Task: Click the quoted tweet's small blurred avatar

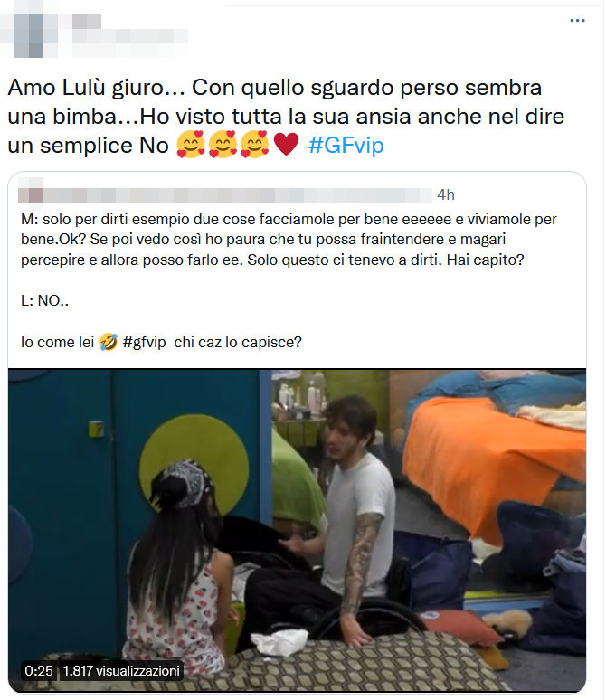Action: [x=31, y=194]
